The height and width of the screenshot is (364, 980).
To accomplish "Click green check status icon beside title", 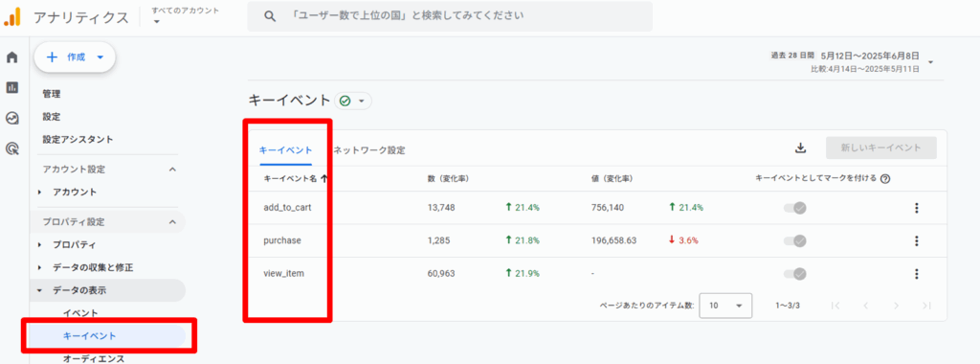I will (345, 100).
